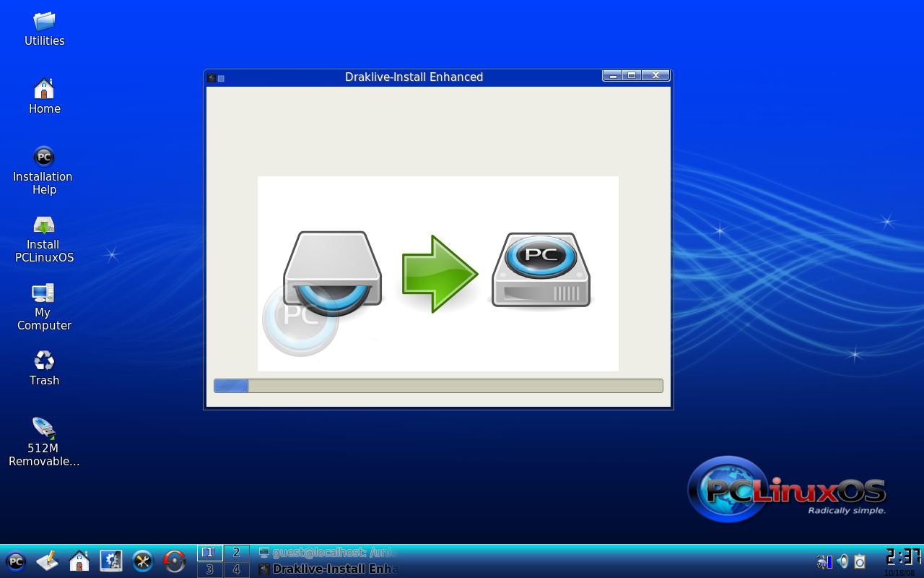Switch to virtual desktop 4
Viewport: 924px width, 578px height.
coord(236,569)
